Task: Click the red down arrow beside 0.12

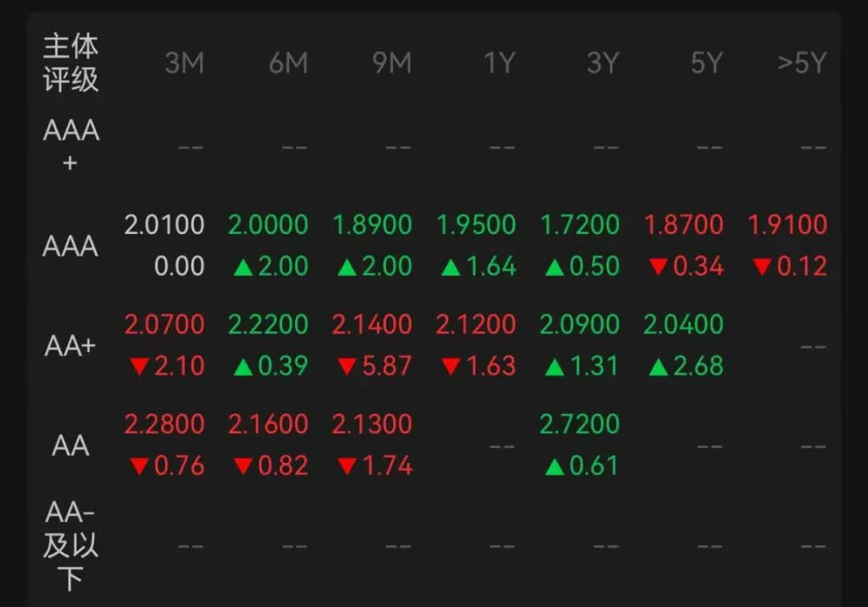Action: pyautogui.click(x=763, y=267)
